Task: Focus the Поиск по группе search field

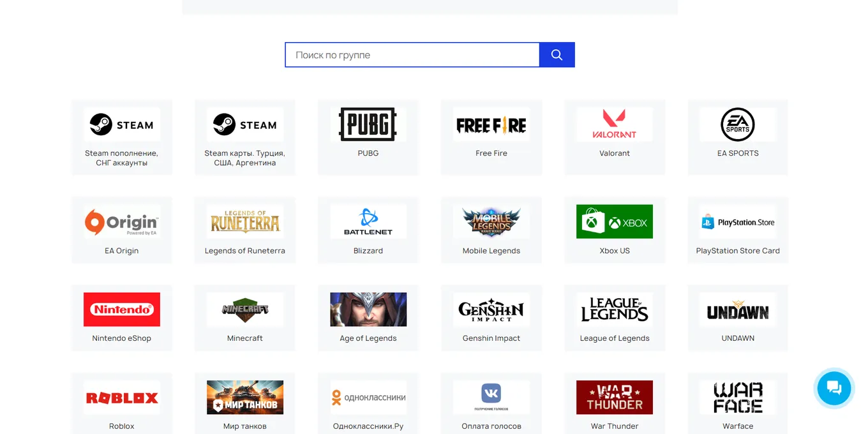Action: coord(412,55)
